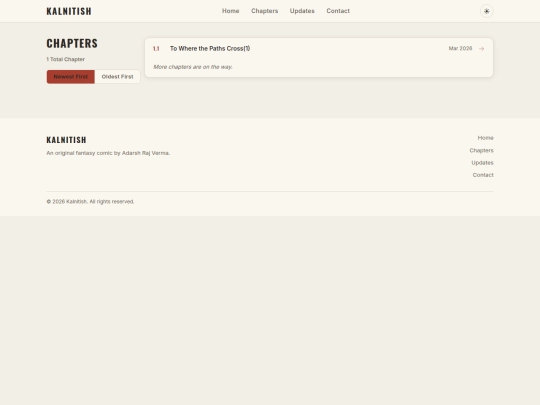Toggle the light/dark theme sun icon

[x=486, y=11]
